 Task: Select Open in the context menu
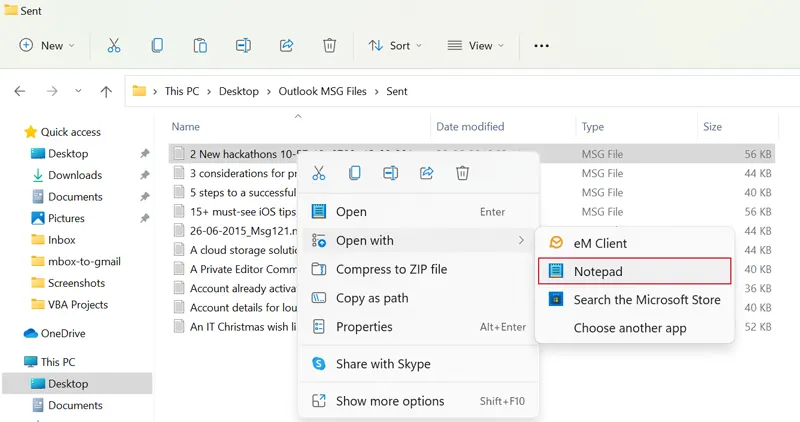[418, 212]
